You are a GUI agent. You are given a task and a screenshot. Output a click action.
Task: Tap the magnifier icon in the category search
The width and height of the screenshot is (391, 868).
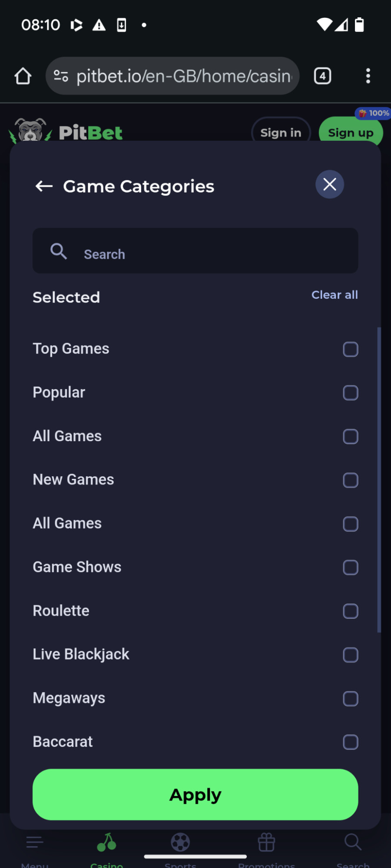[59, 251]
